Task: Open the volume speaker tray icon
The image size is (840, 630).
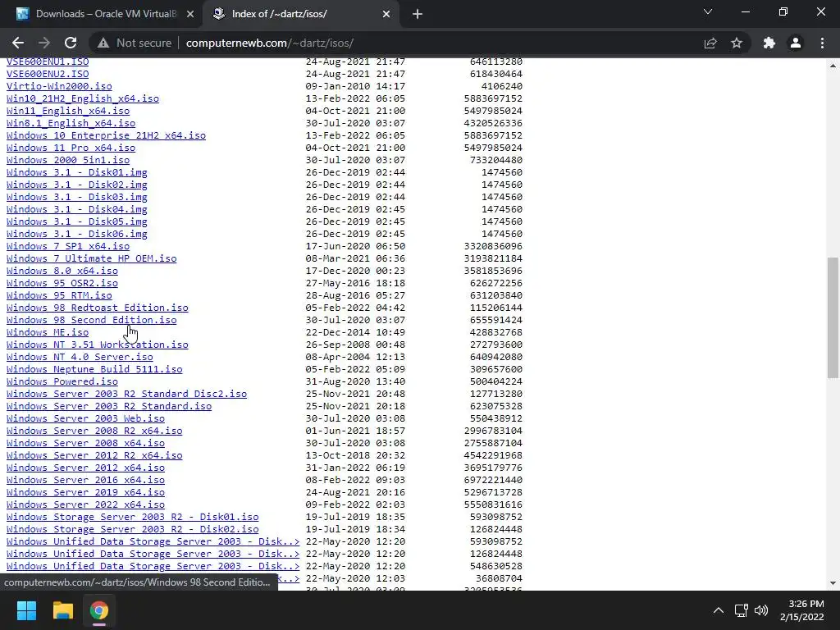Action: [x=760, y=610]
